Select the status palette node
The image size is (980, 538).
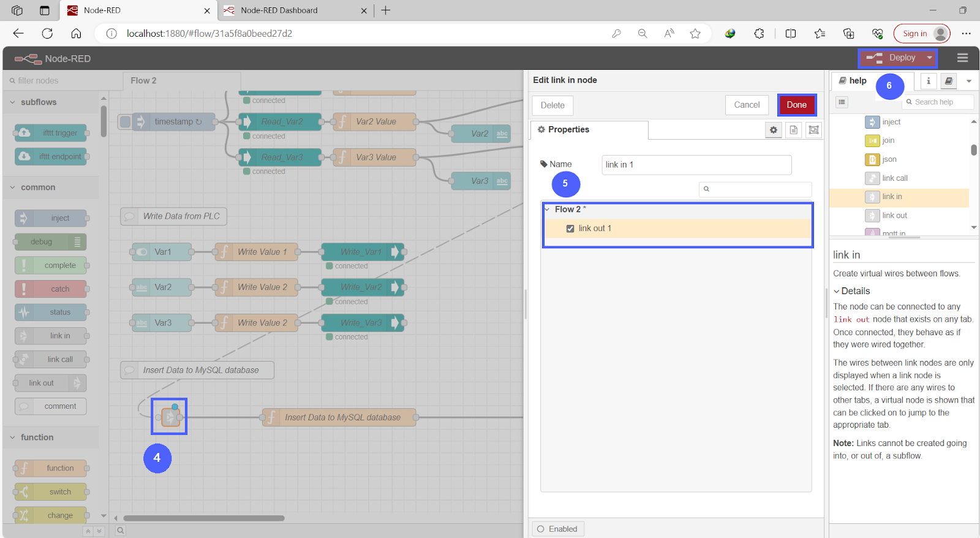[51, 313]
